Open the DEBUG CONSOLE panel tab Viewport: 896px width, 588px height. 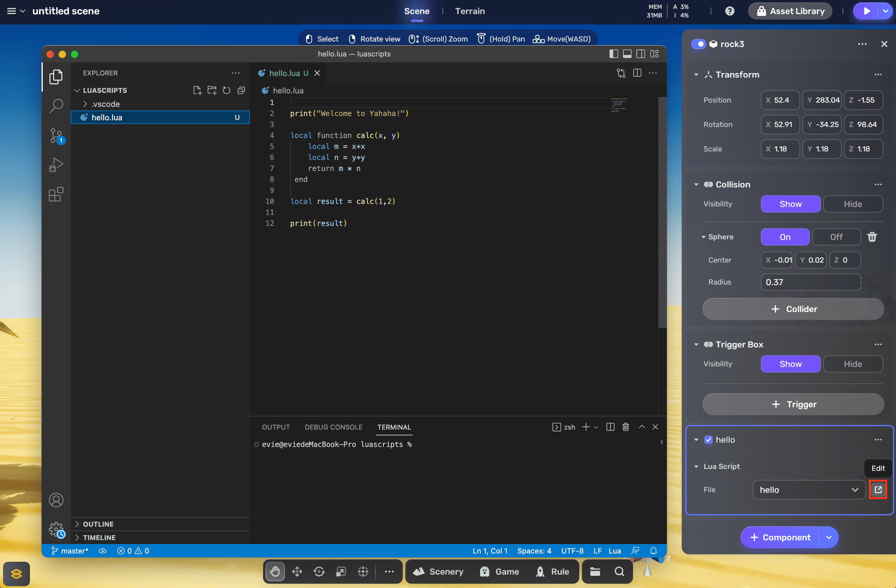point(333,427)
